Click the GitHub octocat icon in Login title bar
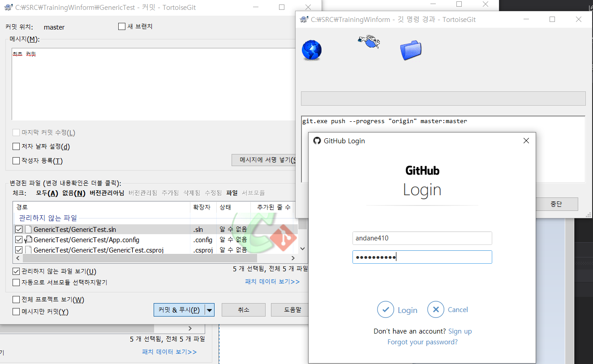 (317, 141)
